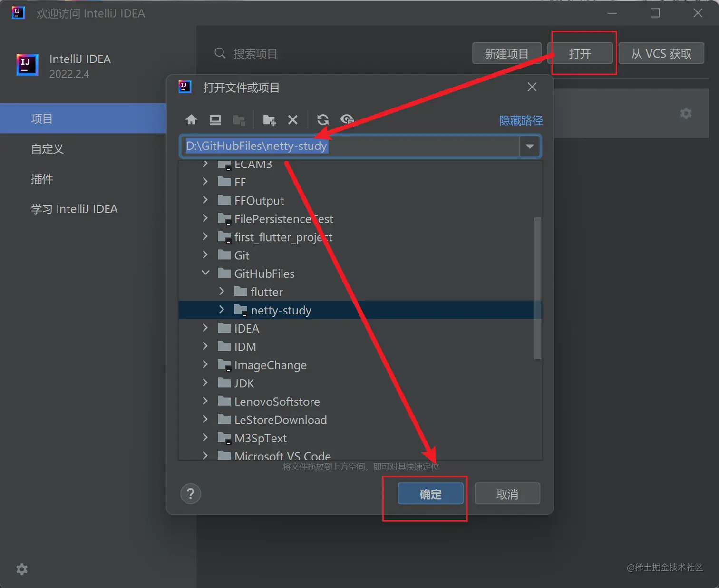The width and height of the screenshot is (719, 588).
Task: Expand the LenovoSoftstore folder
Action: pos(205,401)
